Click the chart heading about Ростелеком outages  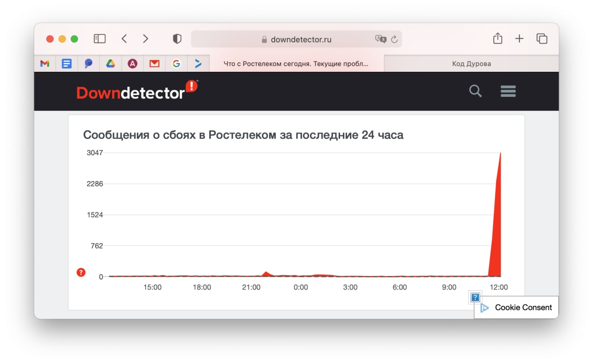[243, 135]
